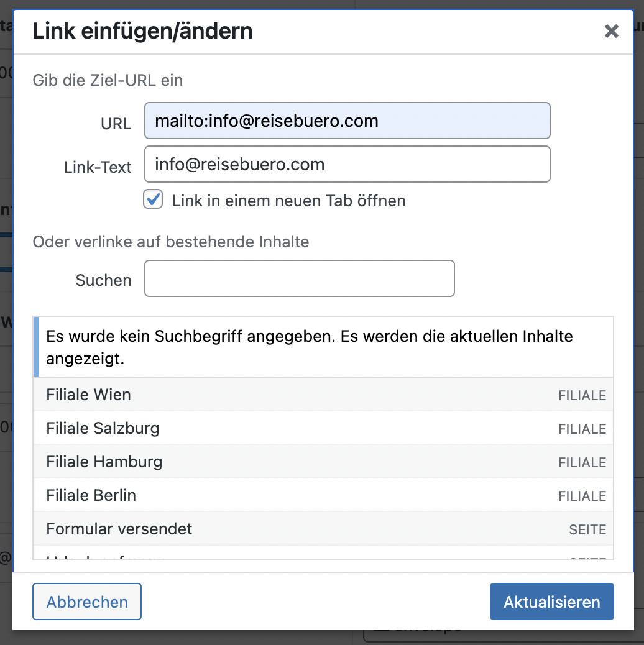This screenshot has width=644, height=645.
Task: Uncheck the open-in-new-tab checkbox
Action: [153, 200]
